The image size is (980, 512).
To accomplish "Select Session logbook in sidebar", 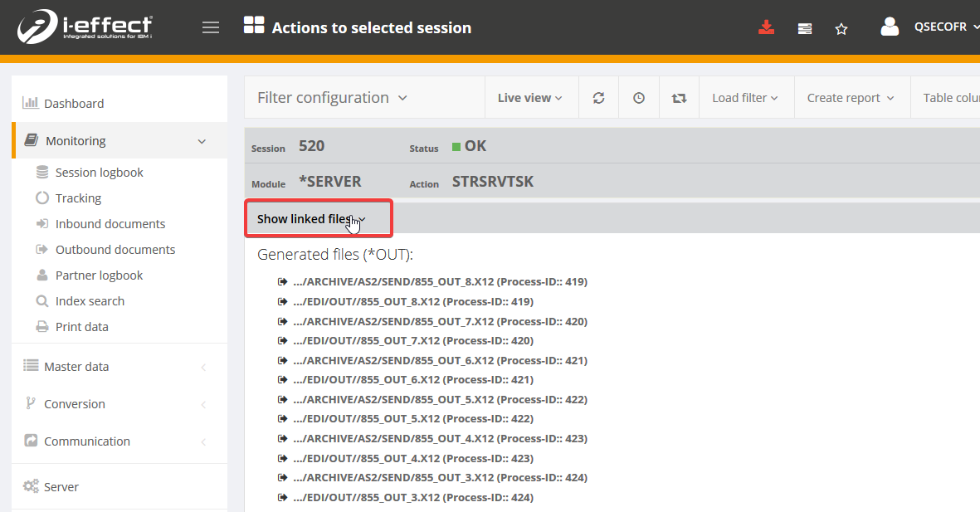I will (99, 173).
